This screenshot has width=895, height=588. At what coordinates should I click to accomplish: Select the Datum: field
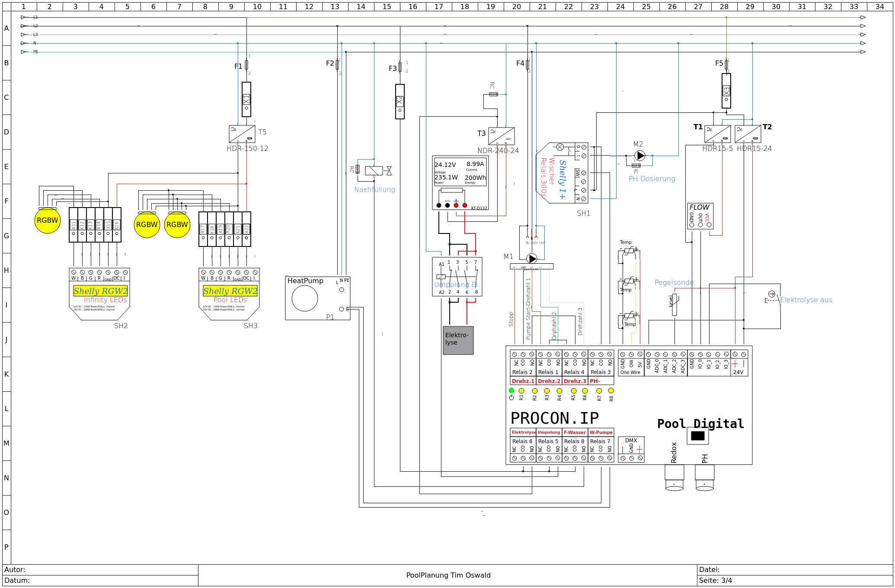point(100,581)
